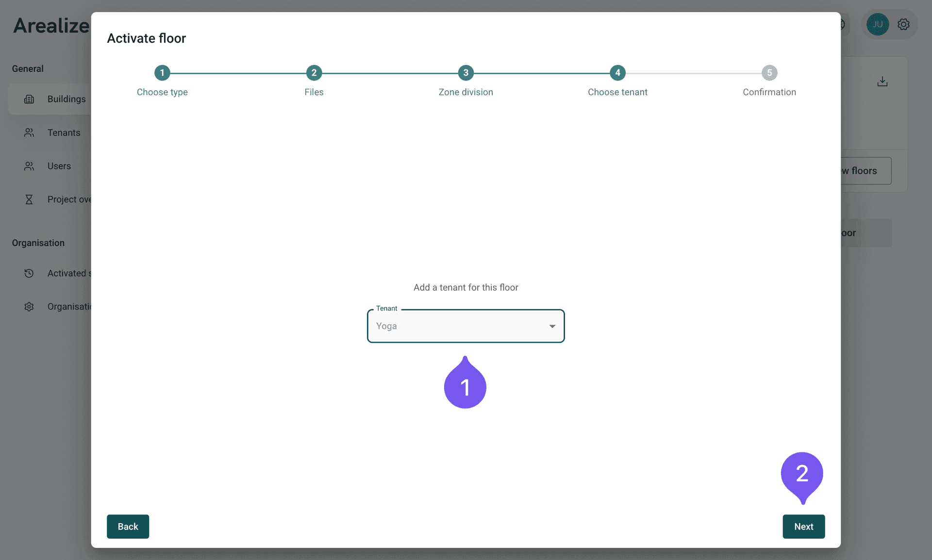Open the JU user avatar
Image resolution: width=932 pixels, height=560 pixels.
878,24
